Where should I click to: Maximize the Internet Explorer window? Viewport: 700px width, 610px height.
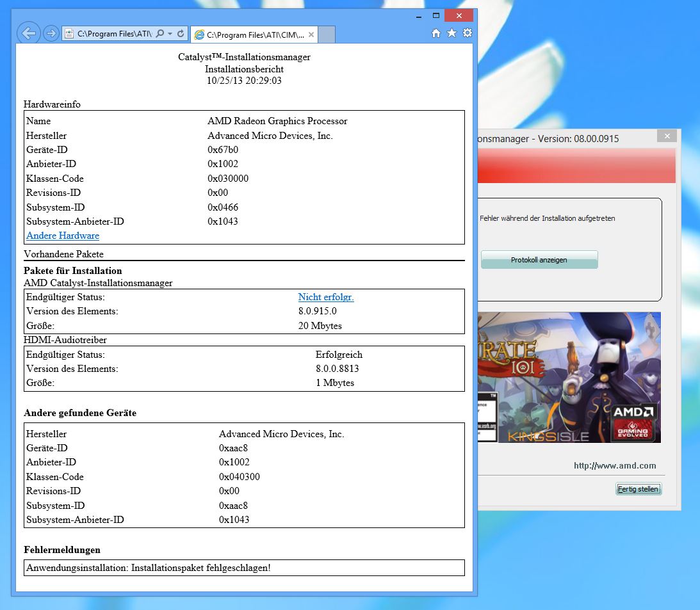point(436,15)
